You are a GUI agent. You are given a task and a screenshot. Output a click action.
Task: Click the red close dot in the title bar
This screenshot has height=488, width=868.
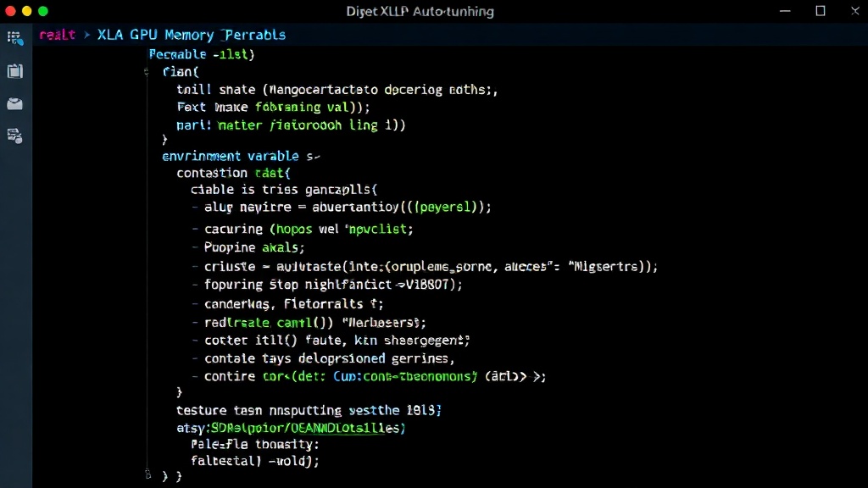click(10, 11)
